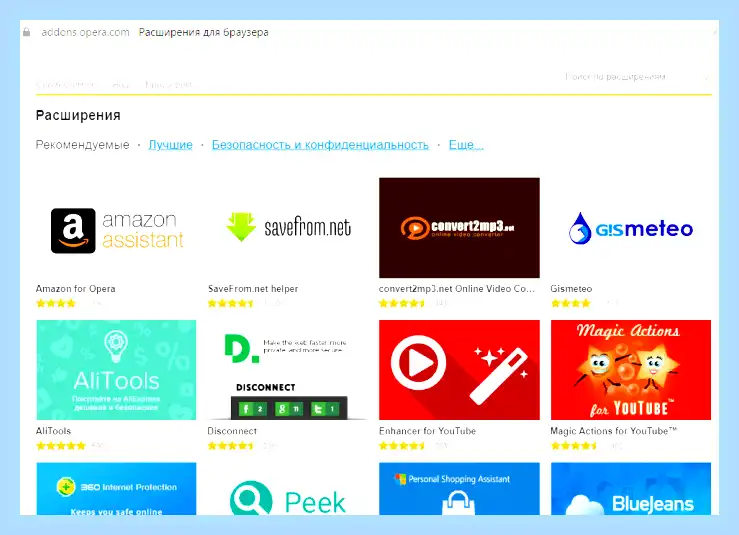
Task: Open the Disconnect extension banner
Action: click(x=288, y=370)
